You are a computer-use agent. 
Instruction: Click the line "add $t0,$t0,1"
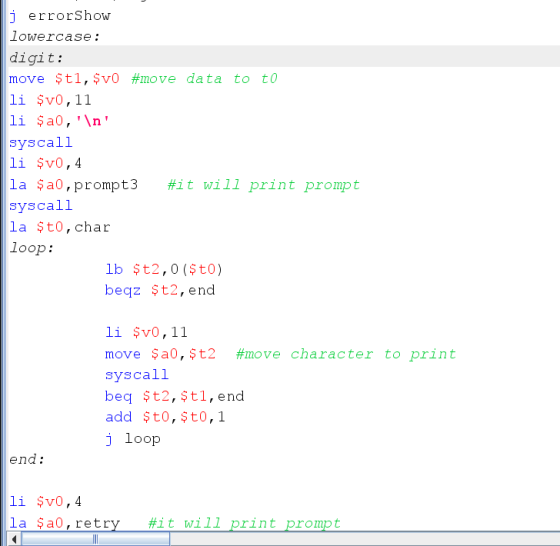165,417
